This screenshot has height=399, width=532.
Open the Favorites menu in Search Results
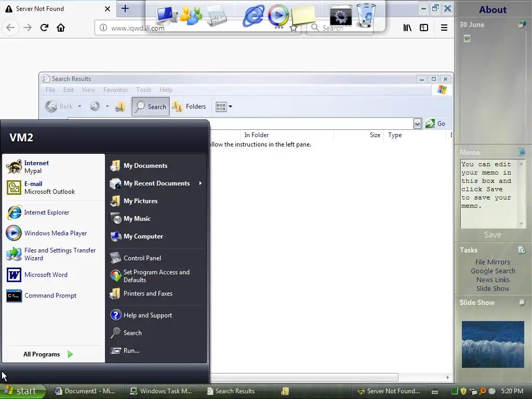115,90
